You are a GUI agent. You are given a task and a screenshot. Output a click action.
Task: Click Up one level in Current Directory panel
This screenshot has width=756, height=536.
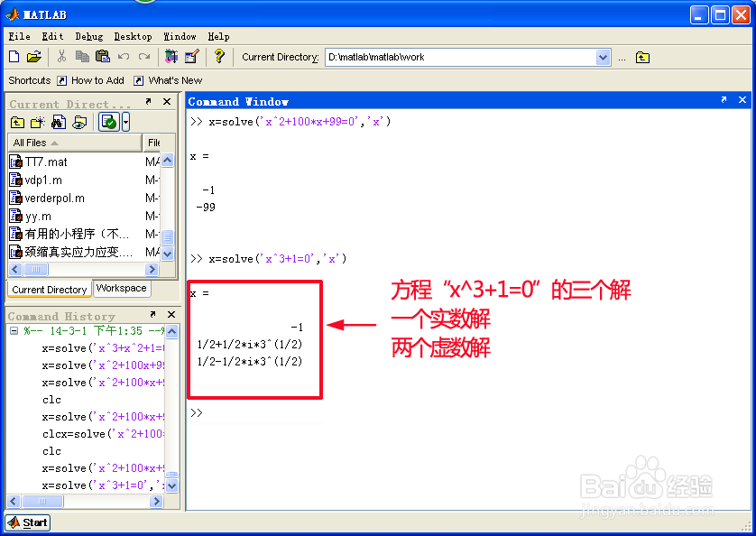(17, 122)
